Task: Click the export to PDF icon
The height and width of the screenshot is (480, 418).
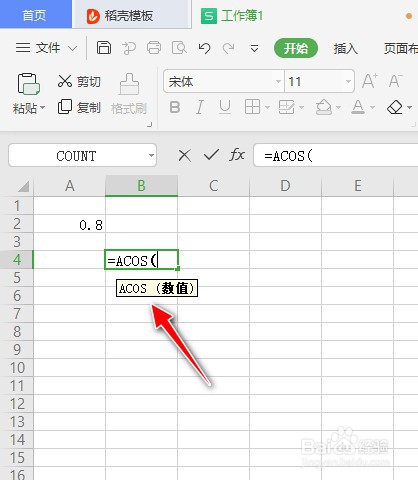Action: click(129, 48)
